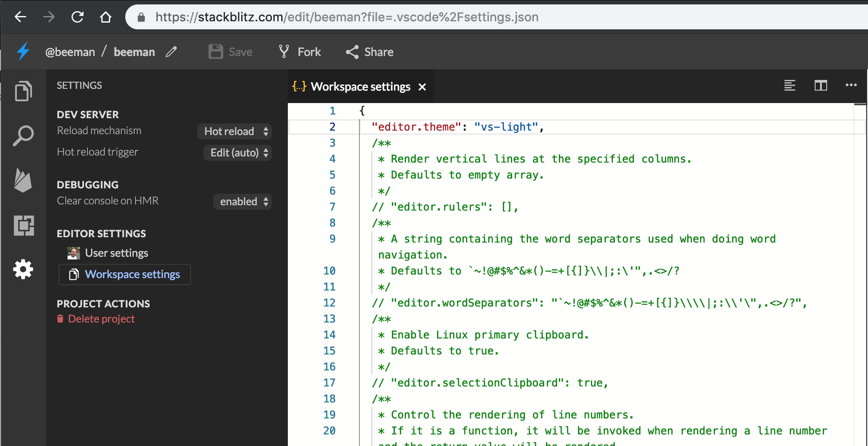Rename the project via the pencil icon
Viewport: 868px width, 446px height.
(x=171, y=52)
